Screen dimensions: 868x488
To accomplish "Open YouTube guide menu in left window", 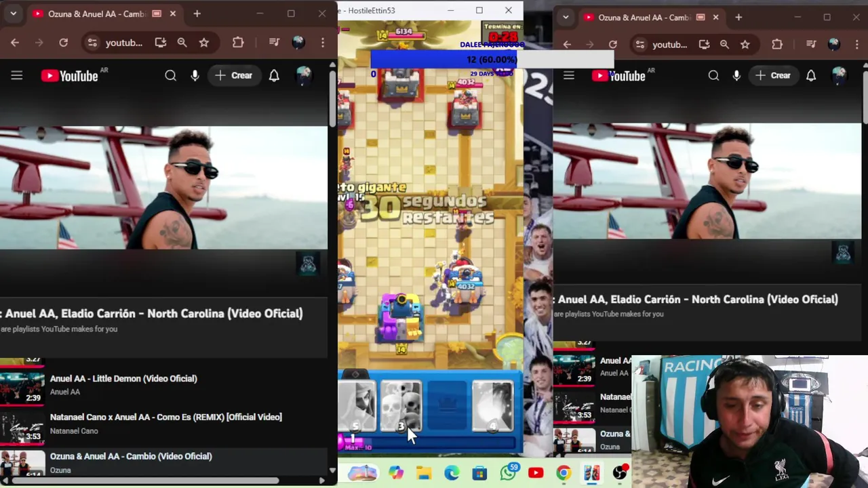I will point(17,76).
